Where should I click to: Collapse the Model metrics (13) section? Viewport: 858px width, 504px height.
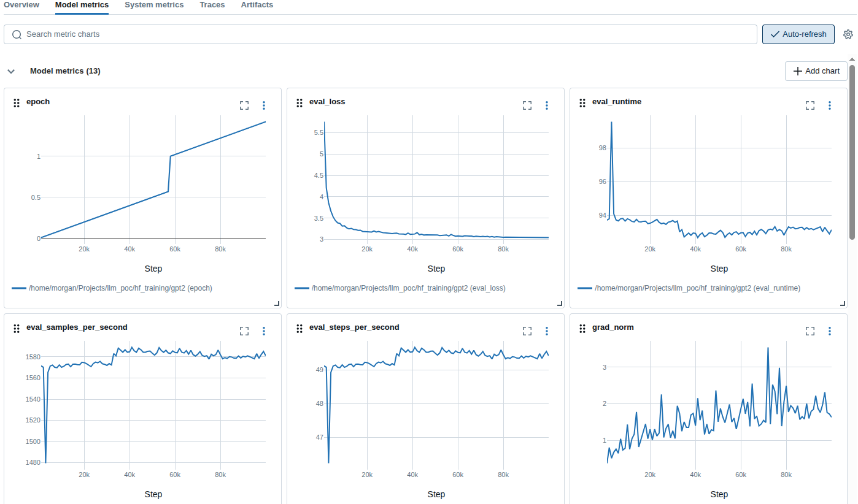click(11, 71)
